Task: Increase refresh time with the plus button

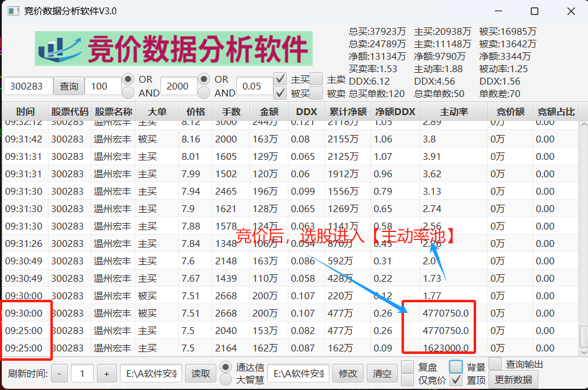Action: tap(106, 374)
